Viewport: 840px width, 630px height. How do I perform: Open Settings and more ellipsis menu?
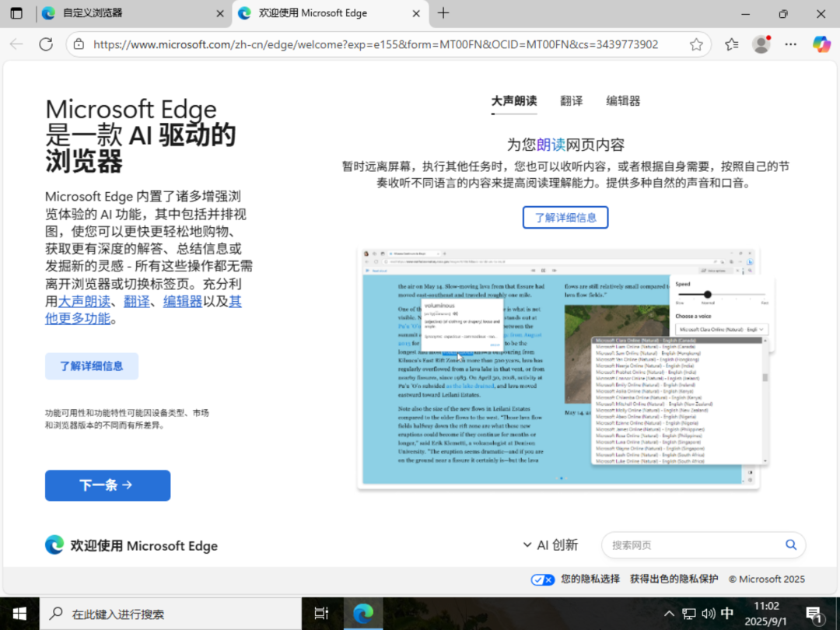click(x=791, y=44)
